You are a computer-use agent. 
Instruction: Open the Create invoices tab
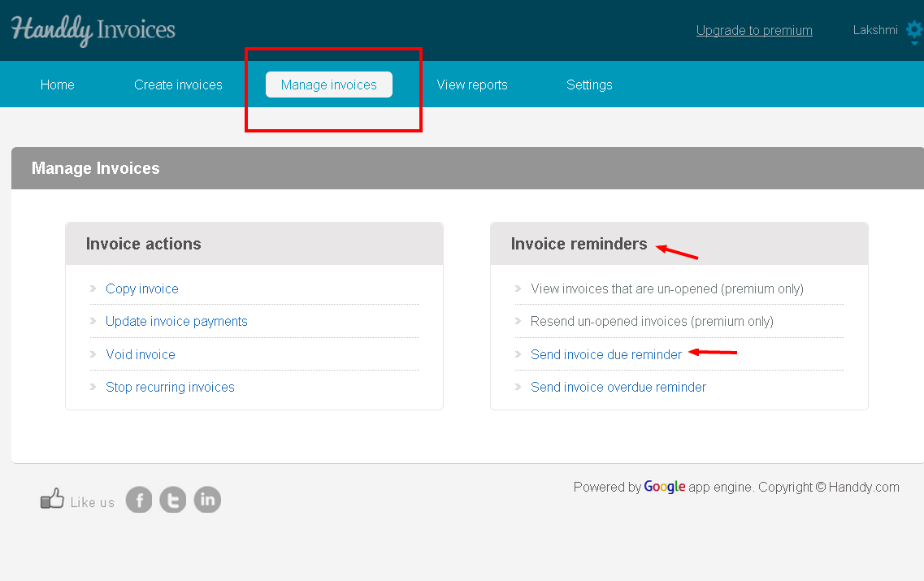(178, 85)
